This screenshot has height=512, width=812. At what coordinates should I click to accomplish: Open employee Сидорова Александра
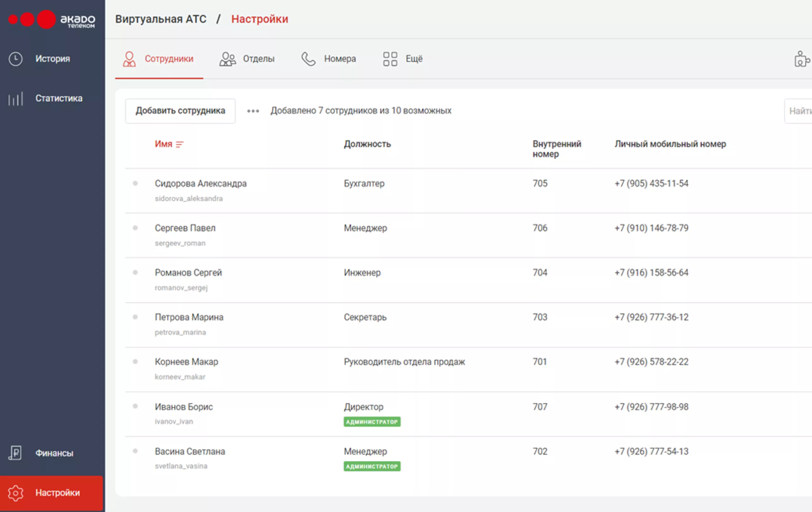pyautogui.click(x=201, y=183)
